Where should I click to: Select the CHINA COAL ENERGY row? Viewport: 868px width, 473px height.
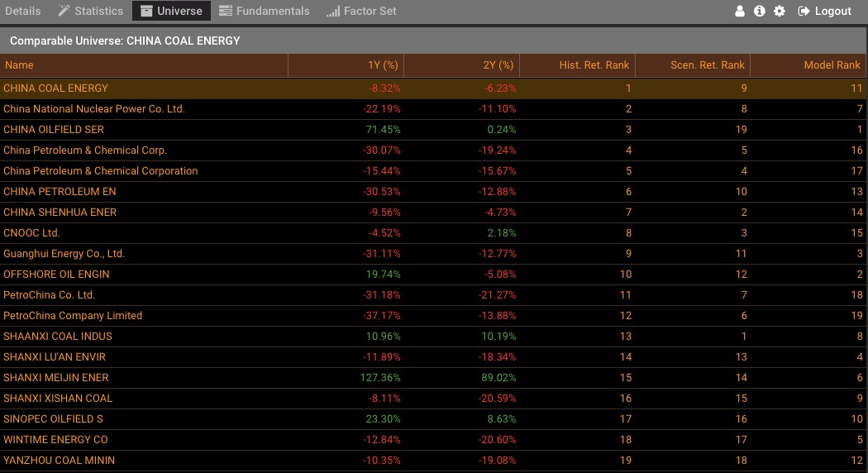434,88
